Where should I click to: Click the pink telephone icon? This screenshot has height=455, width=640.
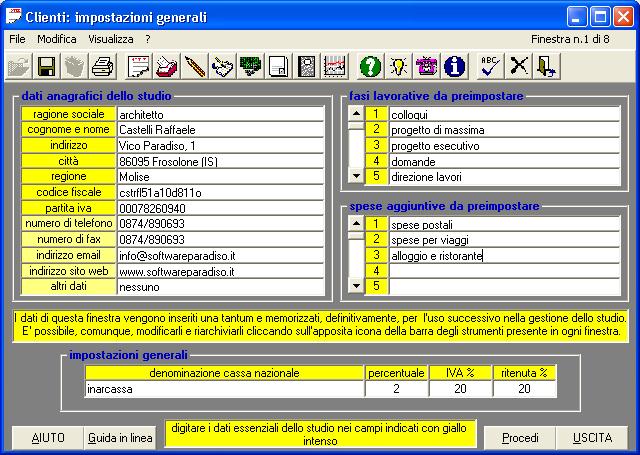click(427, 67)
